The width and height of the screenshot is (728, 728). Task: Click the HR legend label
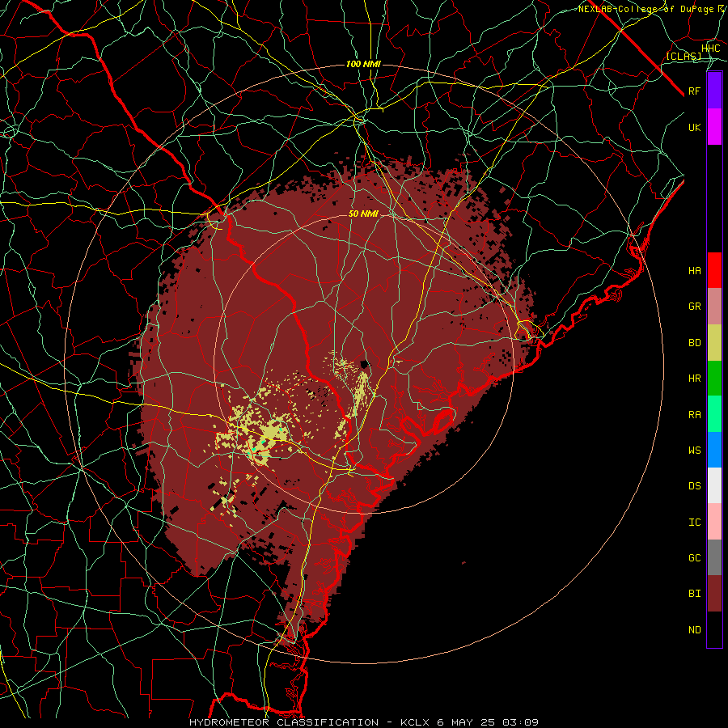694,379
